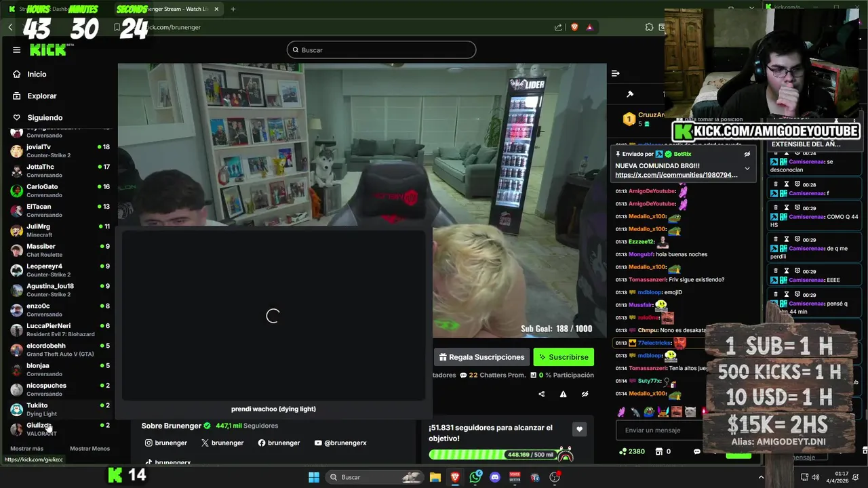Open JuliMrg Minecraft channel
This screenshot has height=488, width=868.
click(60, 230)
